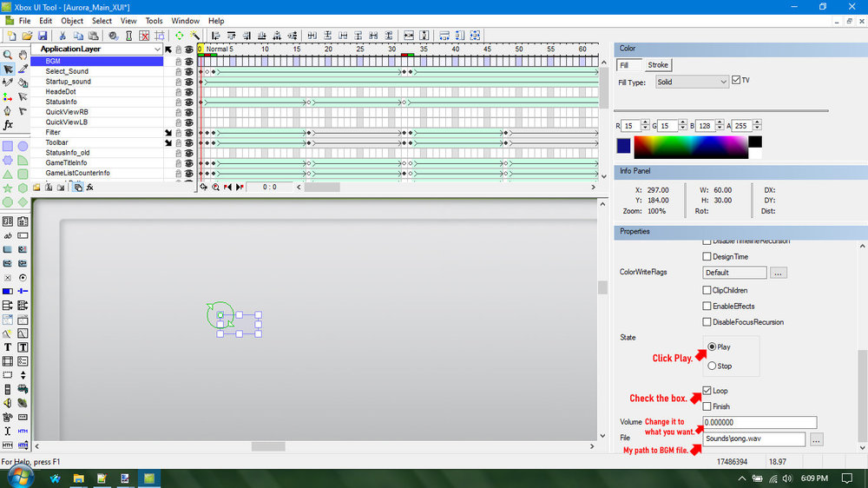Open the Object menu

(72, 21)
